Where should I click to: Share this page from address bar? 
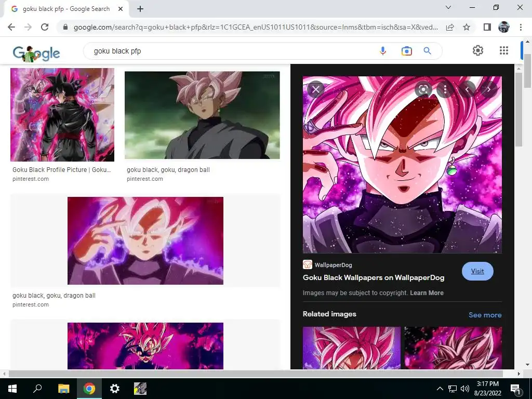click(x=450, y=27)
